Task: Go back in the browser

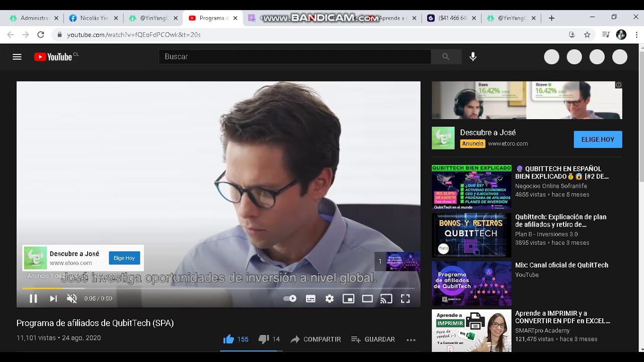Action: pyautogui.click(x=11, y=35)
